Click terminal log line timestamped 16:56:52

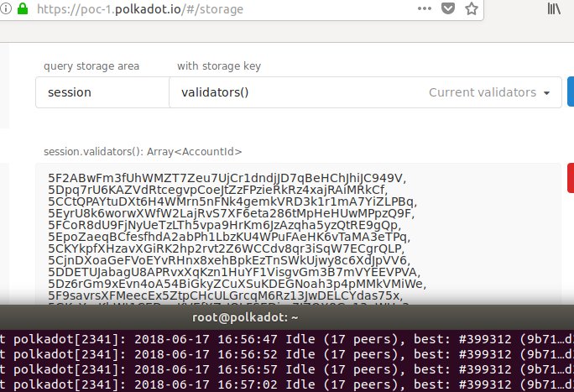[x=287, y=354]
